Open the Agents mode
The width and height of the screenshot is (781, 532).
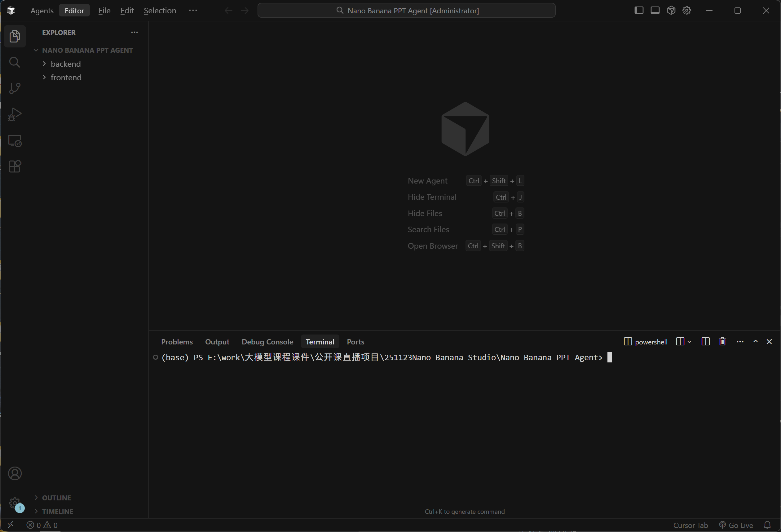pyautogui.click(x=42, y=11)
